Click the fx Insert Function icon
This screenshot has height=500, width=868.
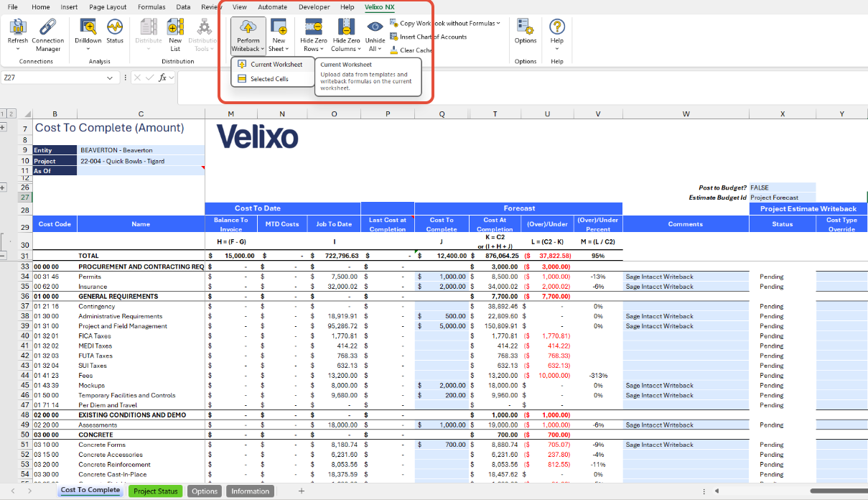(x=163, y=78)
